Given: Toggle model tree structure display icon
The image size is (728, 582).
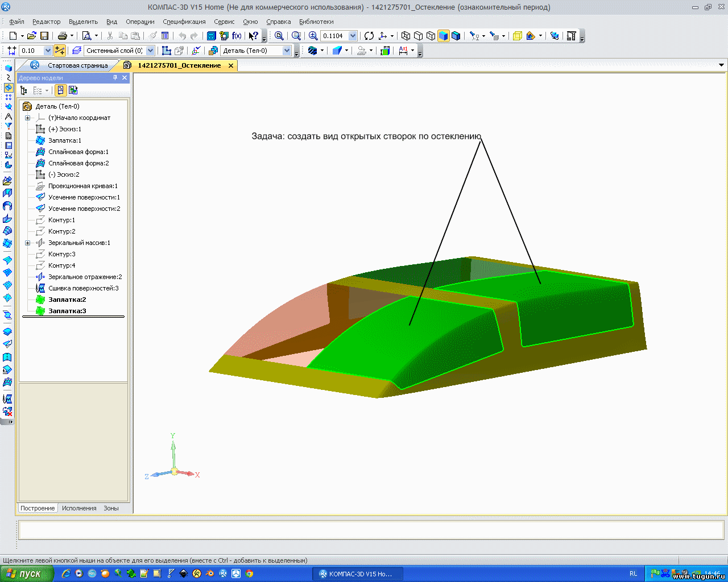Looking at the screenshot, I should pos(24,90).
